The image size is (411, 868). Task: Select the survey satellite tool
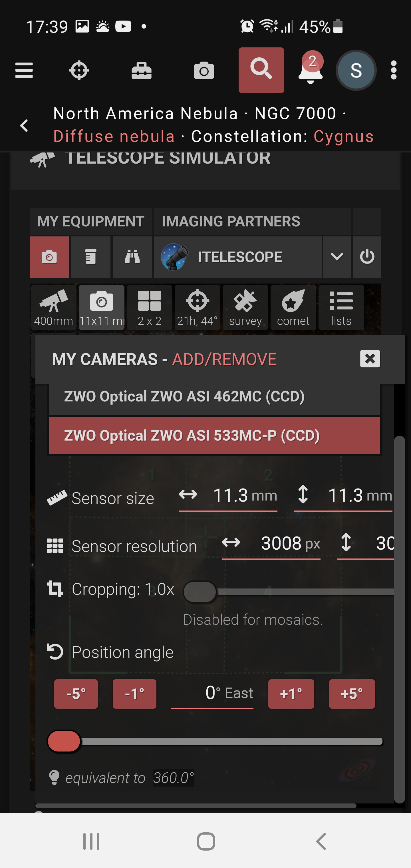tap(245, 307)
